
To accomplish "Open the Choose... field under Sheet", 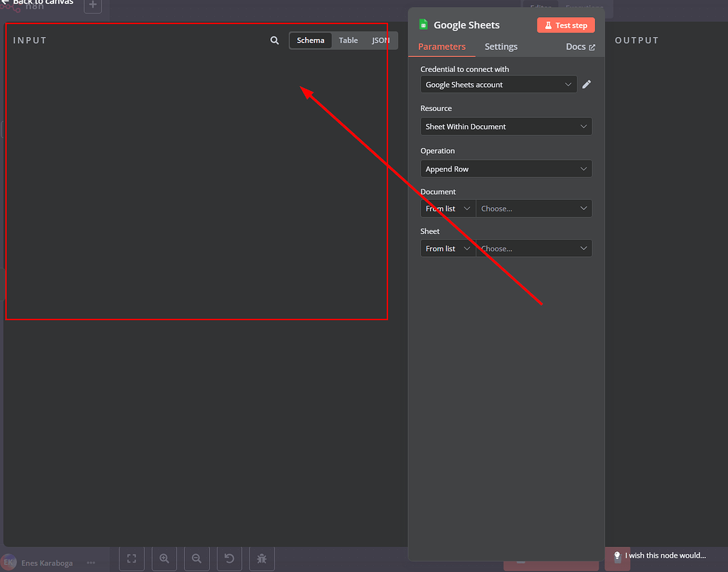I will (534, 248).
